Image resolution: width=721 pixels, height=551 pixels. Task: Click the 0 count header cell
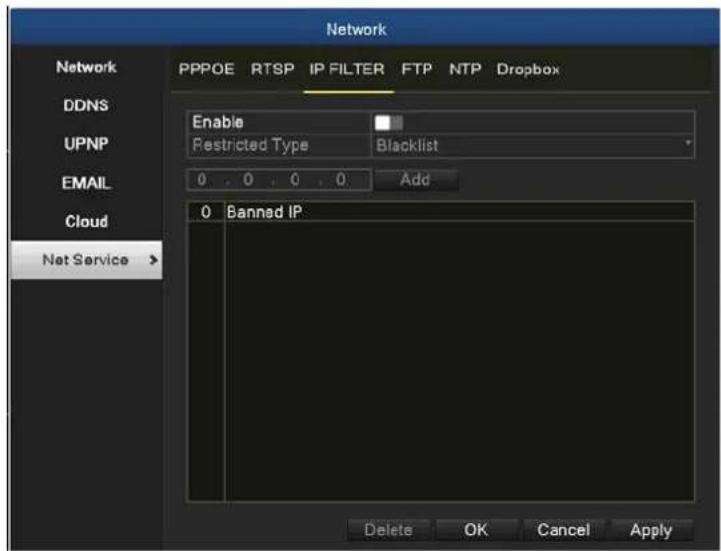pyautogui.click(x=206, y=212)
